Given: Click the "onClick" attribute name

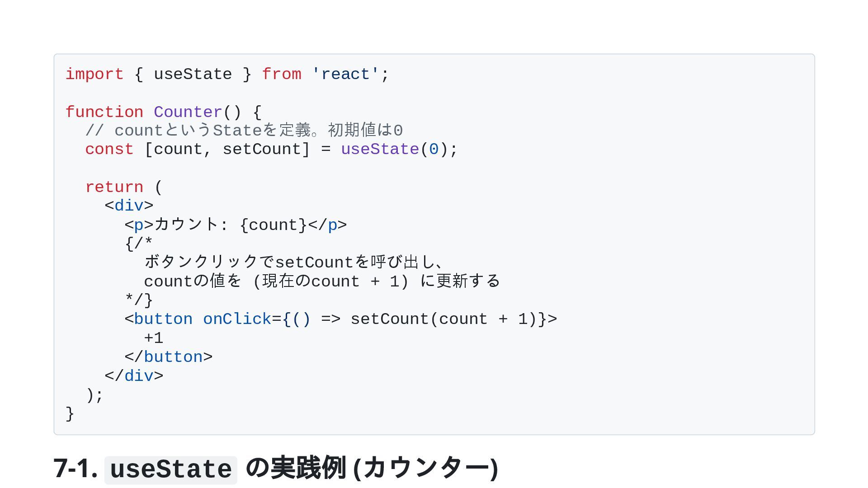Looking at the screenshot, I should pyautogui.click(x=237, y=319).
